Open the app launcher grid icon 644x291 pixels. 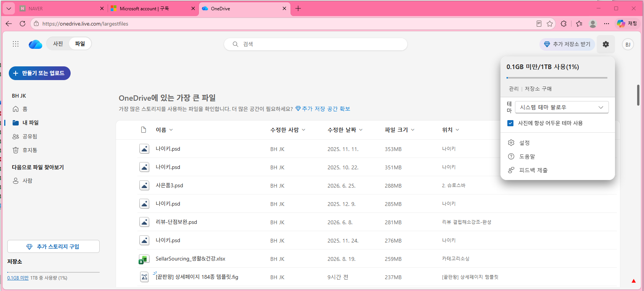tap(16, 44)
